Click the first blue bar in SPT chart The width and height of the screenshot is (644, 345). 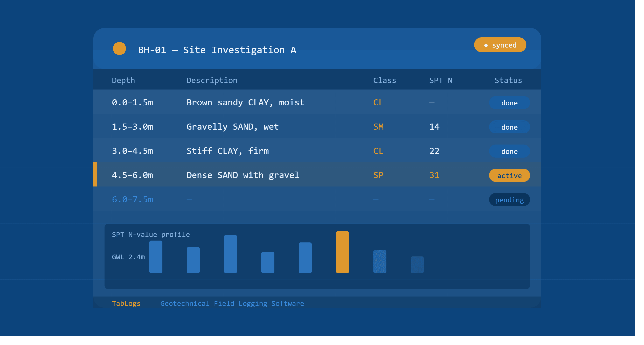point(156,257)
